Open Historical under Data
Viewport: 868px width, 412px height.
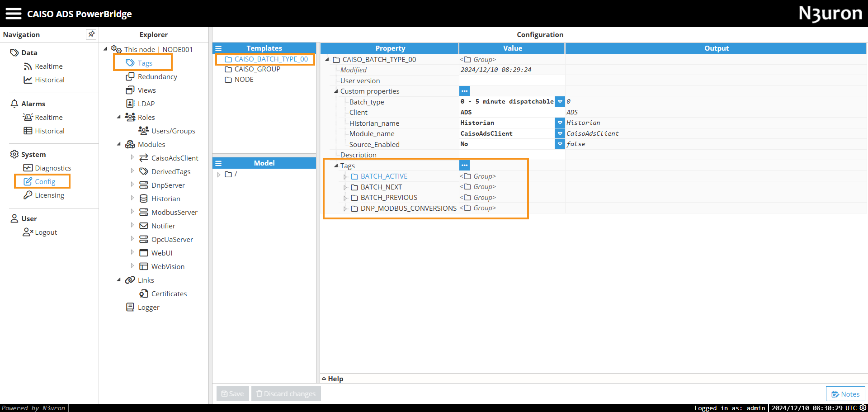click(49, 80)
